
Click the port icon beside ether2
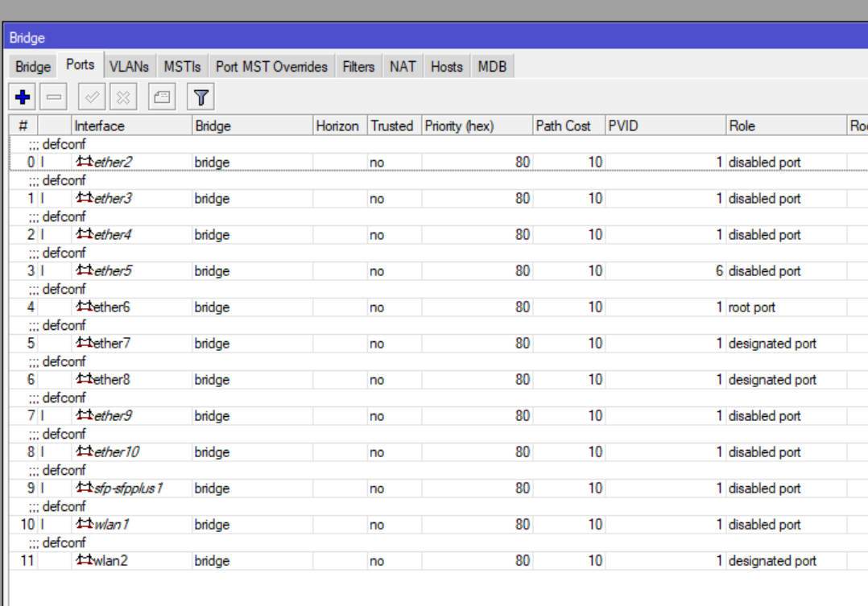click(x=84, y=162)
